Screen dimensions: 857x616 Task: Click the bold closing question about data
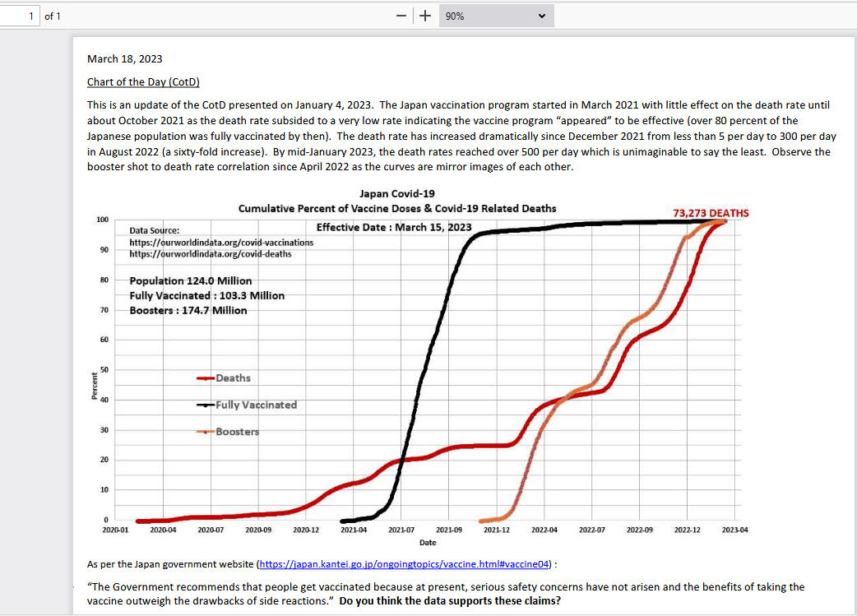(x=450, y=600)
